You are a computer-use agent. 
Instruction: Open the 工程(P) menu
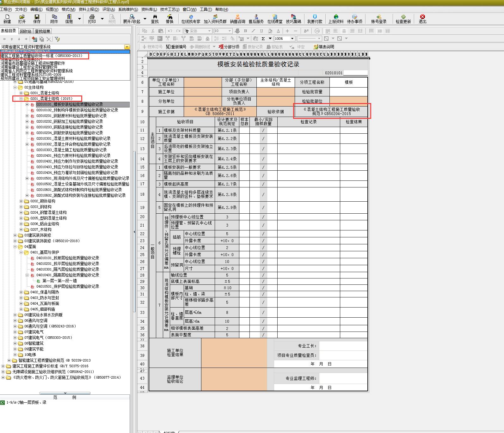tap(6, 9)
